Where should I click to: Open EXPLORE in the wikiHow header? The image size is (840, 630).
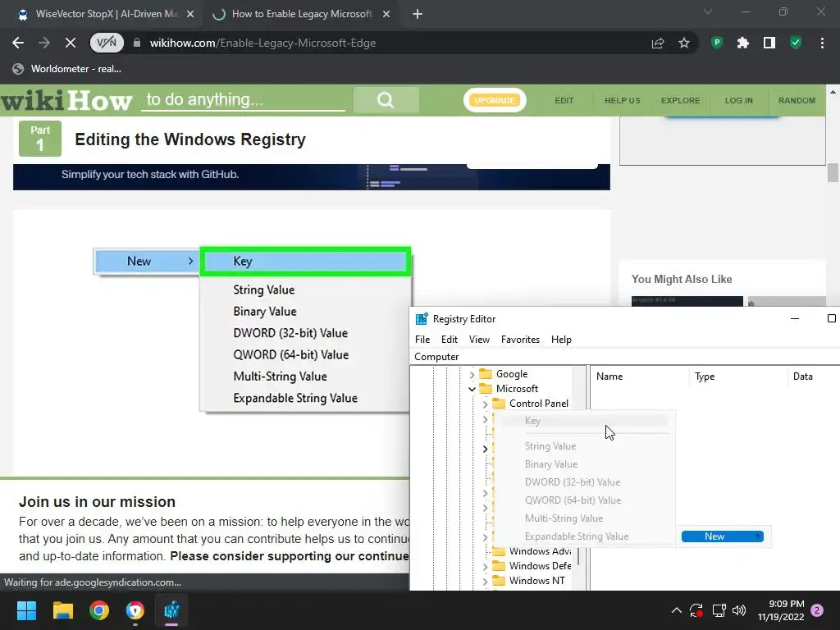click(680, 100)
